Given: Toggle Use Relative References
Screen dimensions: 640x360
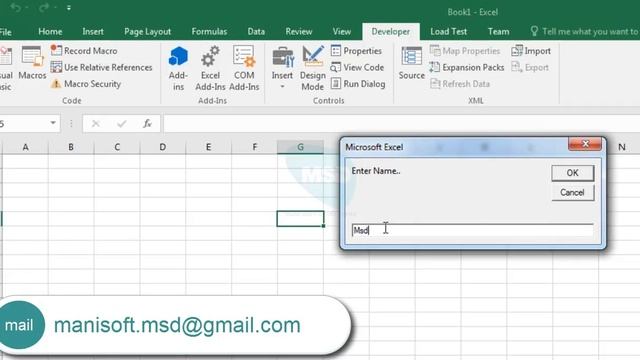Looking at the screenshot, I should point(101,67).
